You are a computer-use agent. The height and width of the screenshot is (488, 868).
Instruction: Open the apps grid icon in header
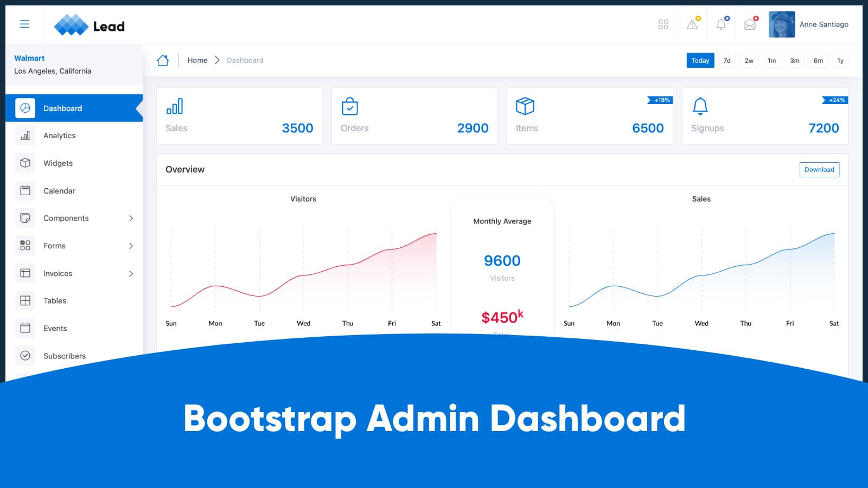663,24
